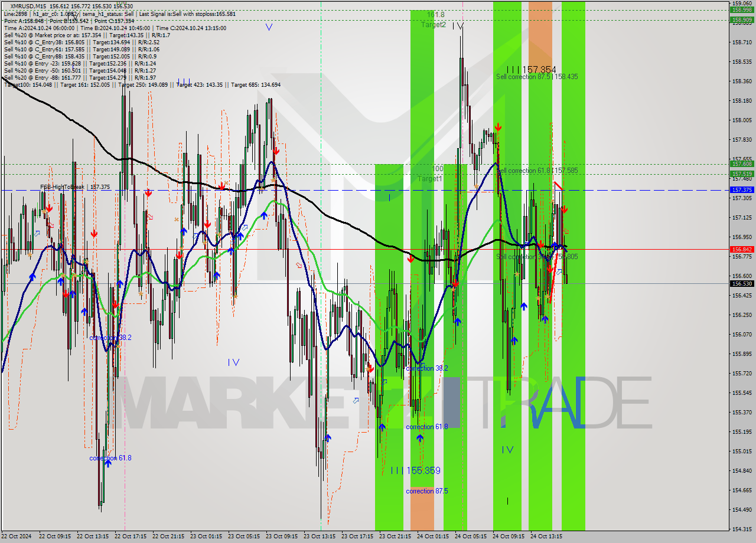Click 'Sell %10 @ C_Entry88: 158.435' row
This screenshot has width=756, height=543.
pos(82,56)
